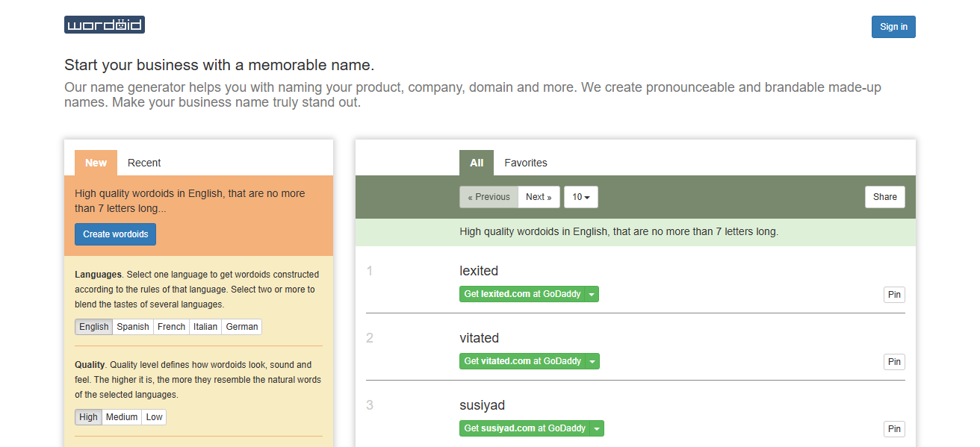Get lexited.com at GoDaddy
This screenshot has width=980, height=447.
point(522,294)
